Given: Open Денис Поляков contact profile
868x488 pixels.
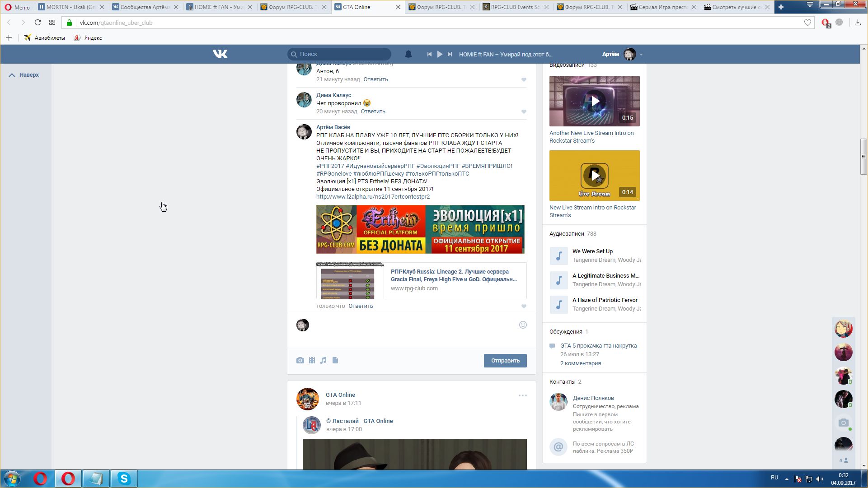Looking at the screenshot, I should click(593, 398).
